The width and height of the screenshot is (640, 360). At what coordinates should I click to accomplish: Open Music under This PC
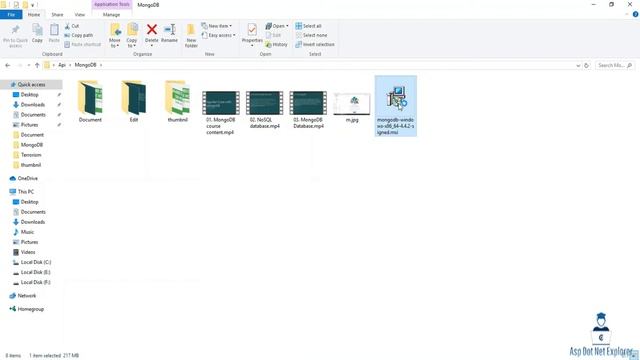(x=27, y=232)
